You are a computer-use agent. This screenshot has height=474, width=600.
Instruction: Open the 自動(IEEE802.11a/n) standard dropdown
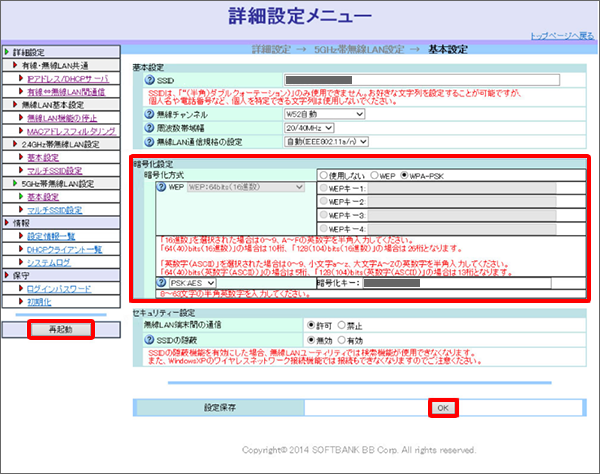point(326,142)
